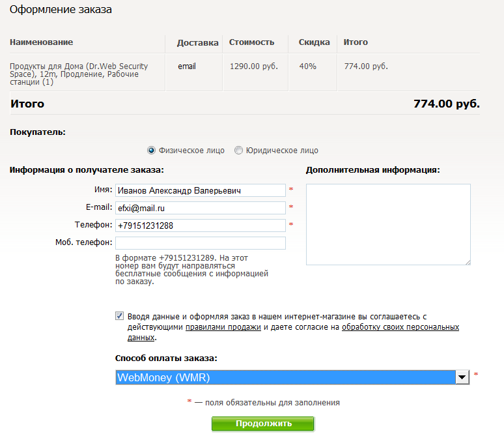This screenshot has width=504, height=436.
Task: Click inside the Дополнительная информация text area
Action: [x=388, y=224]
